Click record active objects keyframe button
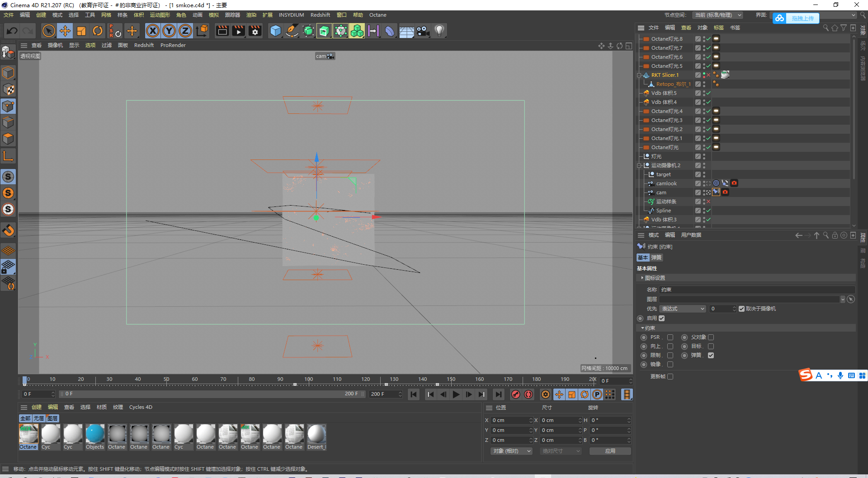Screen dimensions: 868x478 click(x=516, y=394)
